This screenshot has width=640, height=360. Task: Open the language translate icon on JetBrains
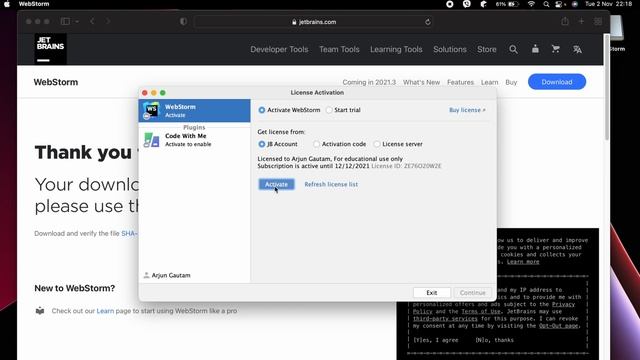[577, 49]
